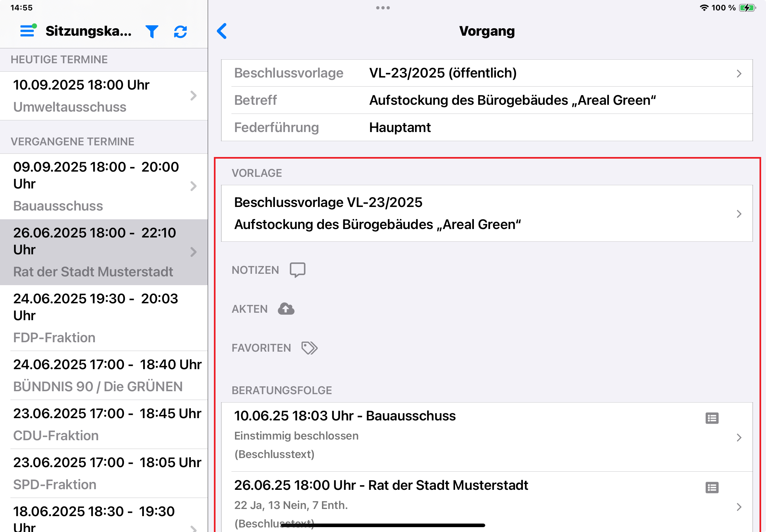Expand the 09.09.2025 Bauausschuss entry
The height and width of the screenshot is (532, 766).
(193, 186)
